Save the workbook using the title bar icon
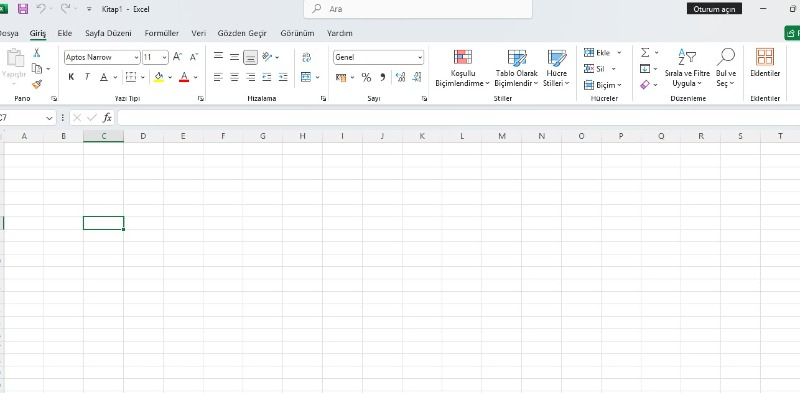This screenshot has height=393, width=800. click(x=23, y=9)
